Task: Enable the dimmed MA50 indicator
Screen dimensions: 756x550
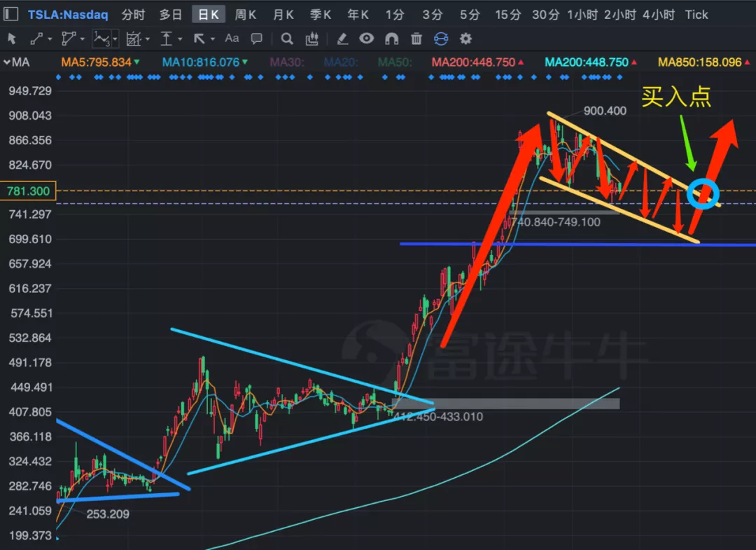Action: (x=395, y=62)
